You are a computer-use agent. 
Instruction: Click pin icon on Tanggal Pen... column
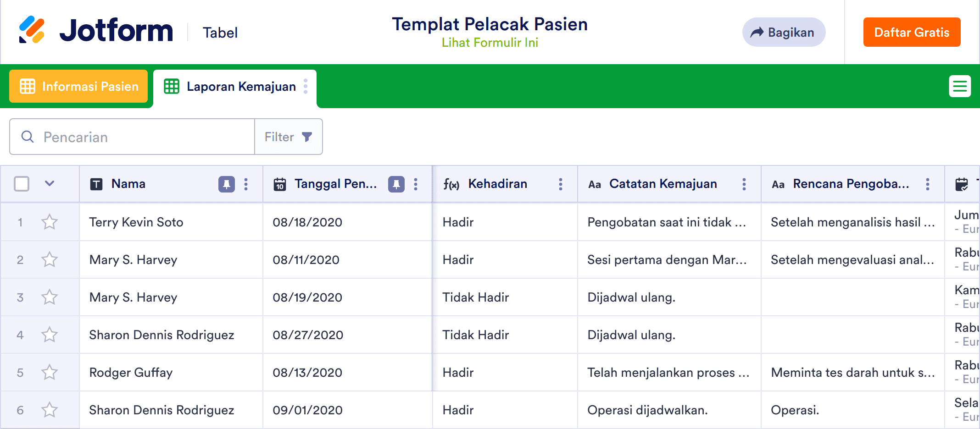396,184
